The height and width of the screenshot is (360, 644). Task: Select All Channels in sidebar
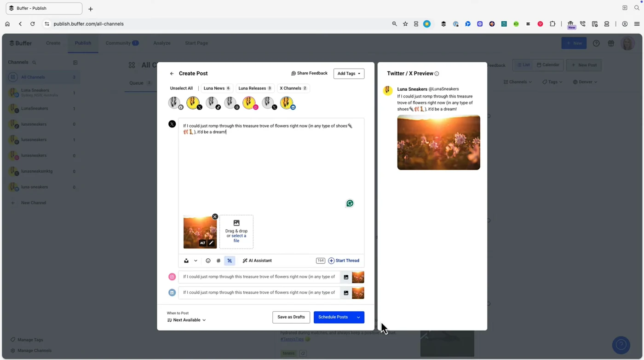(x=43, y=77)
